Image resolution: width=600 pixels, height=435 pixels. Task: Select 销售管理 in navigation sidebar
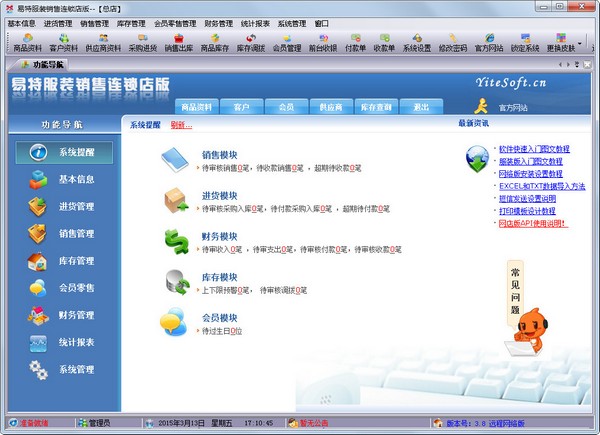click(x=62, y=234)
